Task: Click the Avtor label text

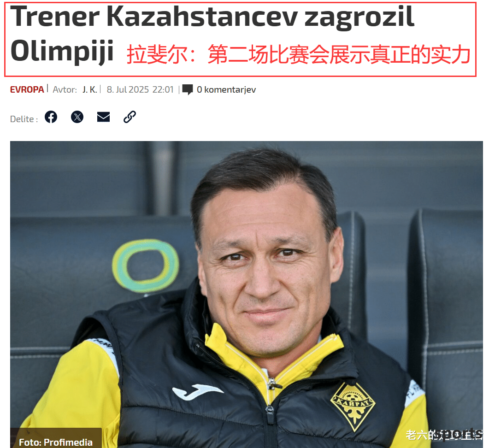Action: 65,90
